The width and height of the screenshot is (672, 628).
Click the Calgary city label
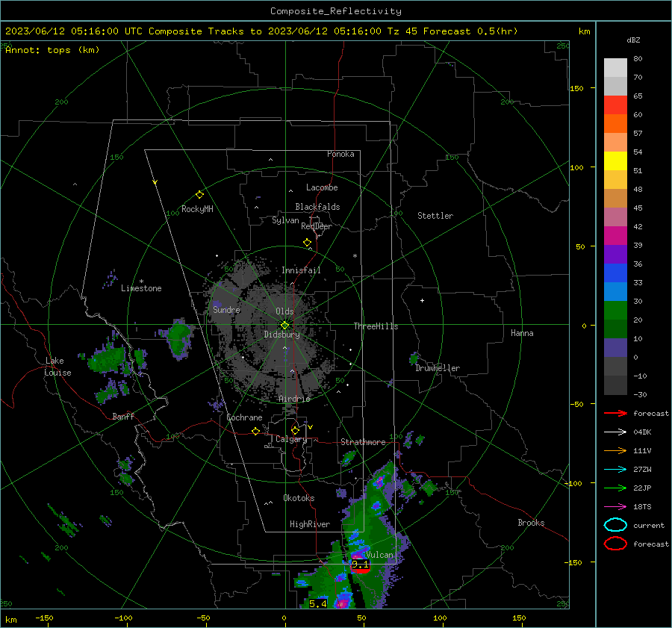[291, 439]
